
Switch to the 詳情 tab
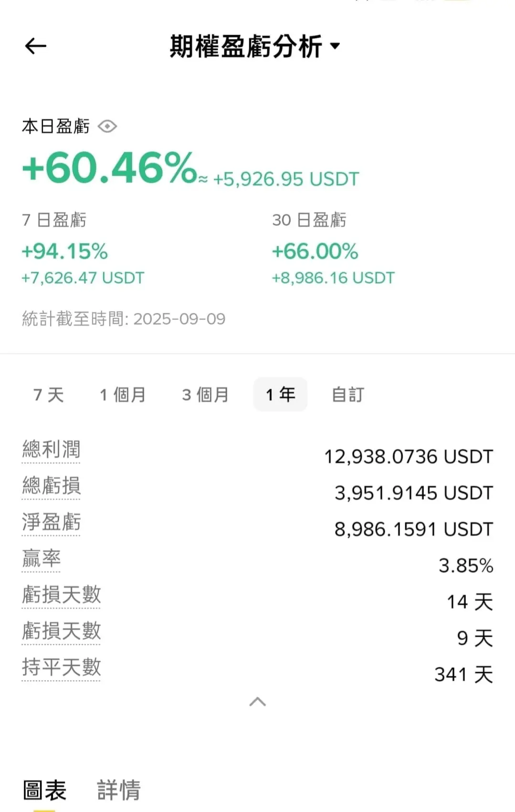point(119,790)
